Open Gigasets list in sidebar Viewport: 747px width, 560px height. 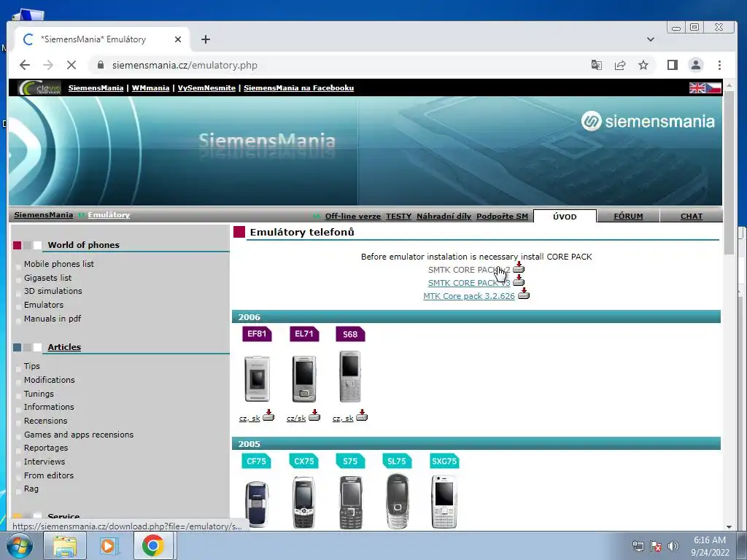point(47,278)
